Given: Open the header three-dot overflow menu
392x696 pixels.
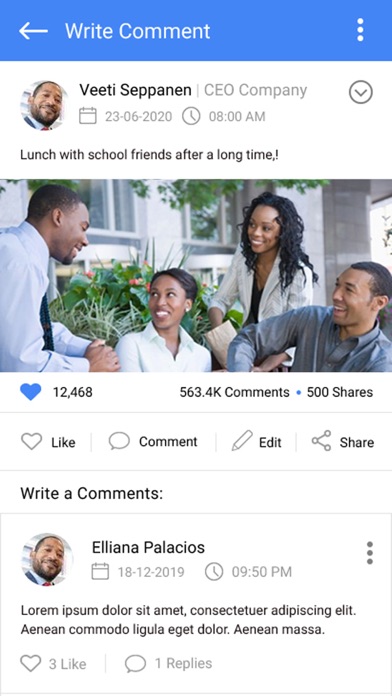Looking at the screenshot, I should [x=360, y=30].
